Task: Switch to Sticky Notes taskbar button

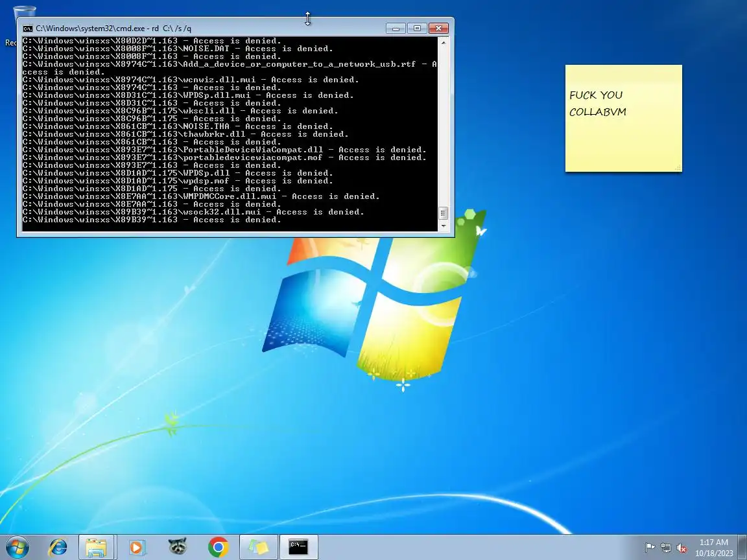Action: pyautogui.click(x=259, y=547)
